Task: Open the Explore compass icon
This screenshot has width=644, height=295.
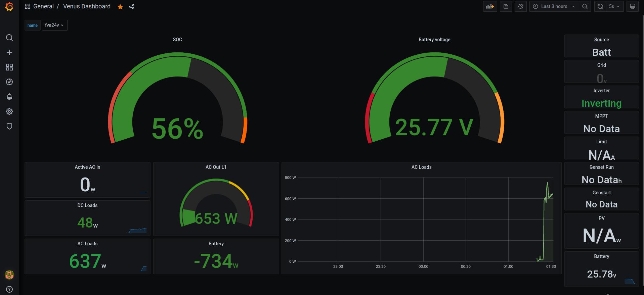Action: pos(9,82)
